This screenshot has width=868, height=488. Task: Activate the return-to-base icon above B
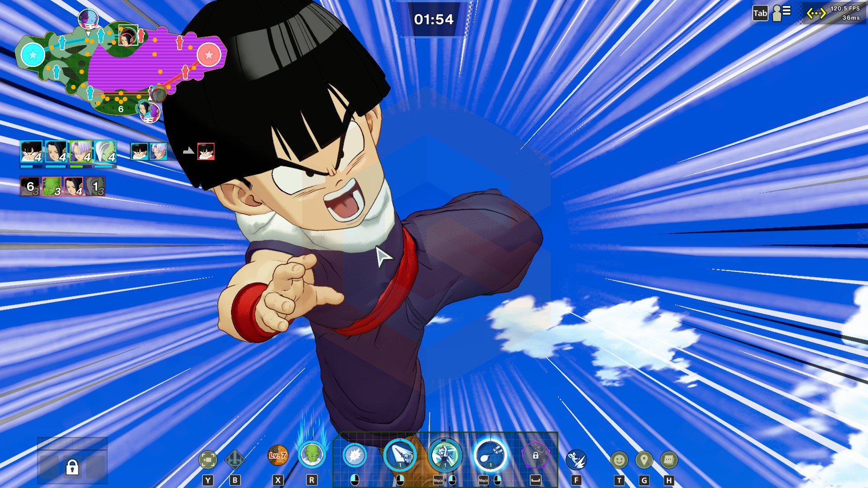tap(235, 460)
